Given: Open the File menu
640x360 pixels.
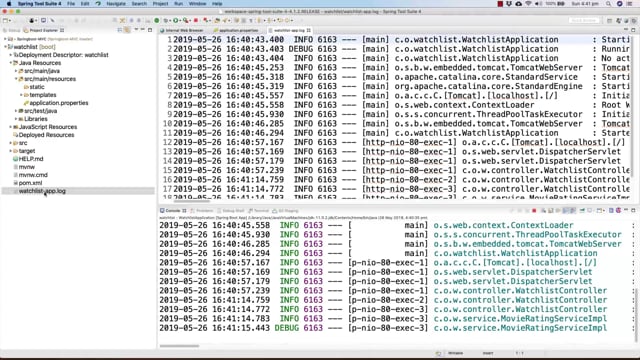Looking at the screenshot, I should click(71, 4).
